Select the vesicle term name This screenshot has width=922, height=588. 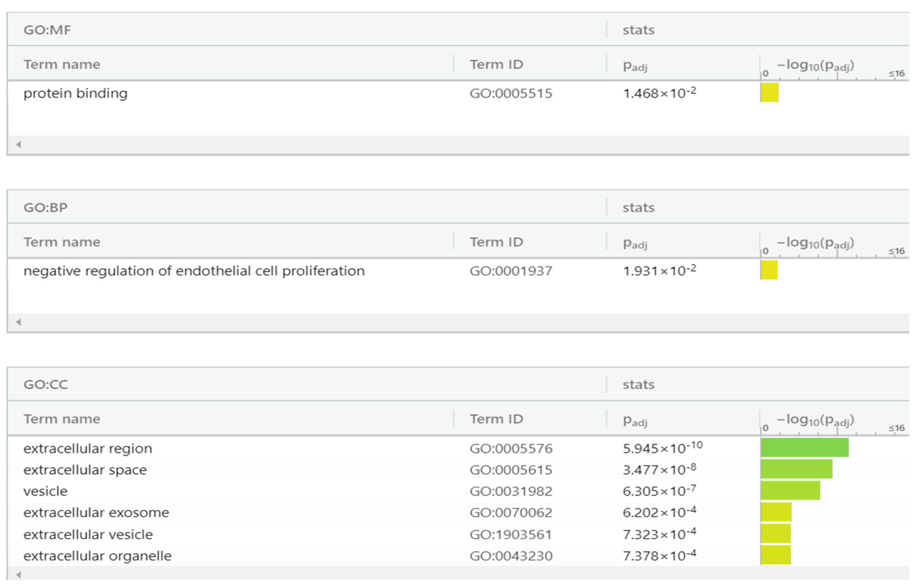(45, 491)
